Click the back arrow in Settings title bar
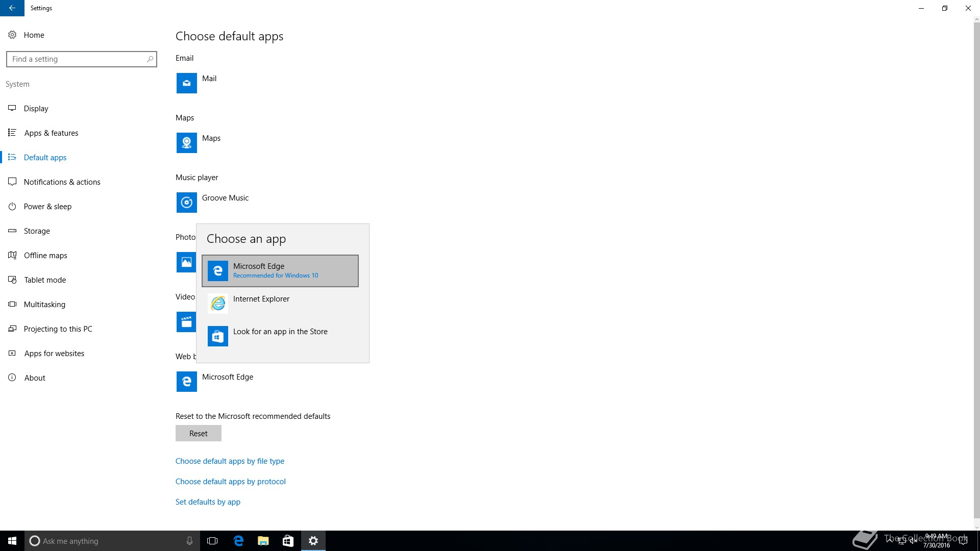This screenshot has height=551, width=980. (x=12, y=8)
